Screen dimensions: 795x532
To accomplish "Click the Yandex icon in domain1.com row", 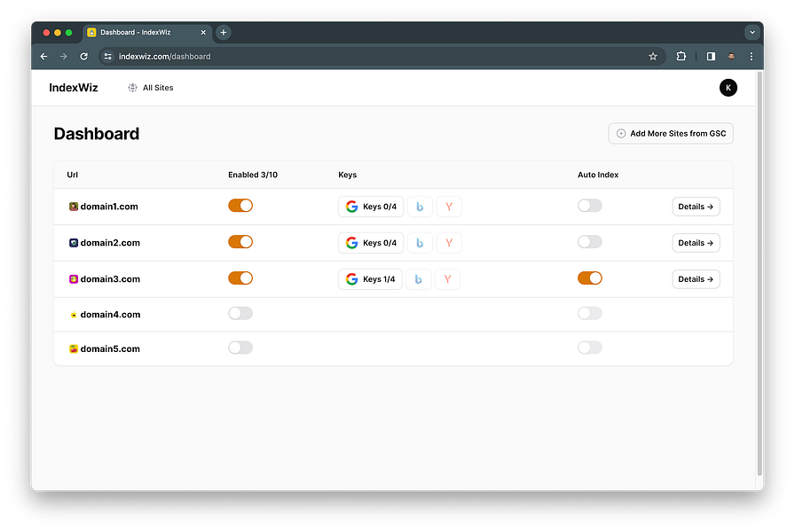I will click(x=449, y=207).
